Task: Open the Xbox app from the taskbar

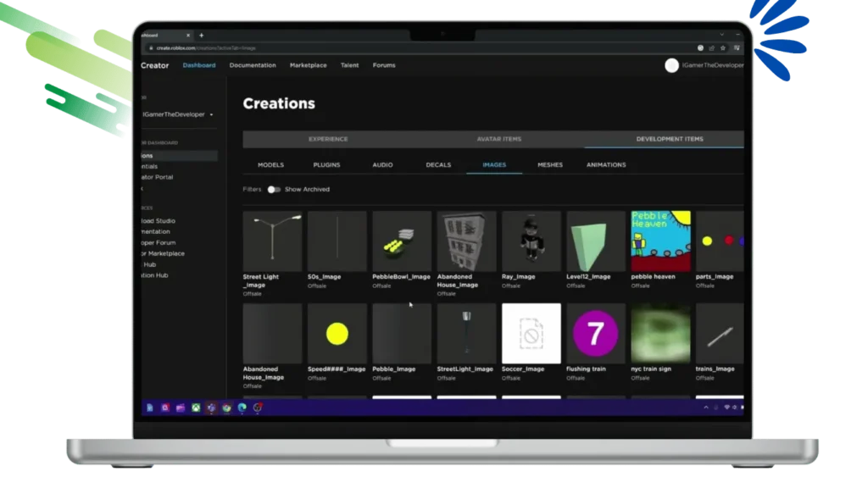Action: coord(196,408)
